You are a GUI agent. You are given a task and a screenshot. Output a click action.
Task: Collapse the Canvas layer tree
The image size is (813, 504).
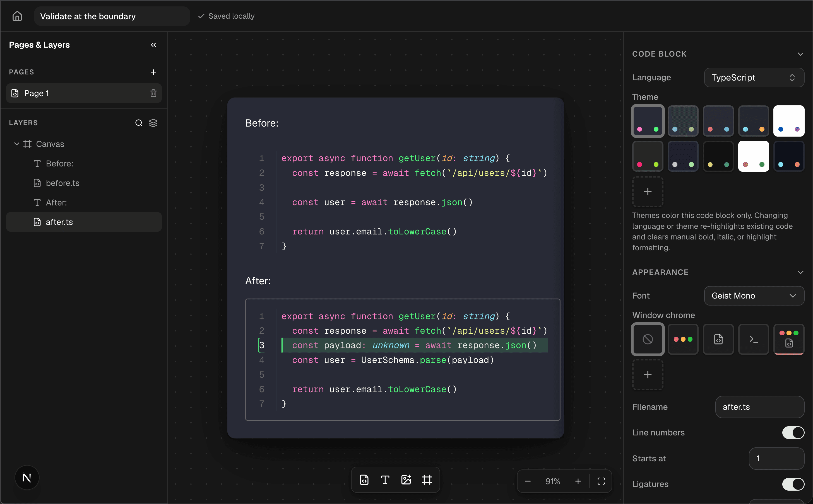point(16,144)
